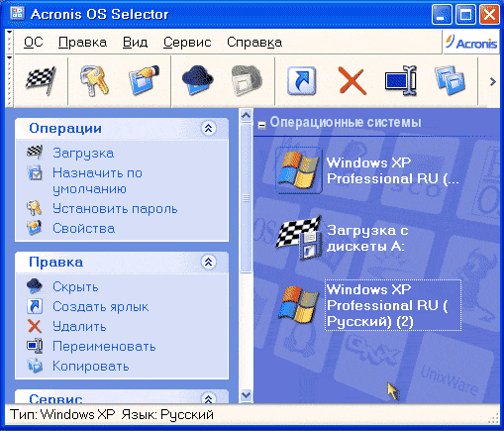Click the Операционные системы heading text
Screen dimensions: 504x431
click(x=346, y=122)
